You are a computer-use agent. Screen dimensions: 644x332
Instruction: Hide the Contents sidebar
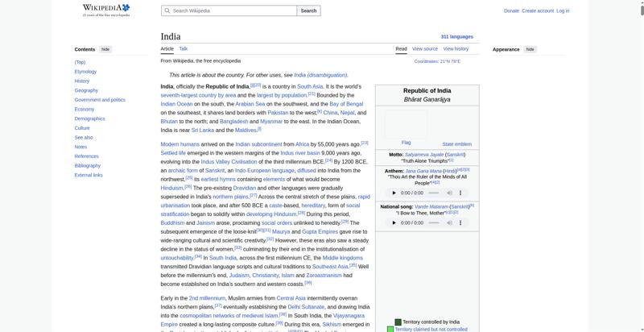(x=105, y=49)
